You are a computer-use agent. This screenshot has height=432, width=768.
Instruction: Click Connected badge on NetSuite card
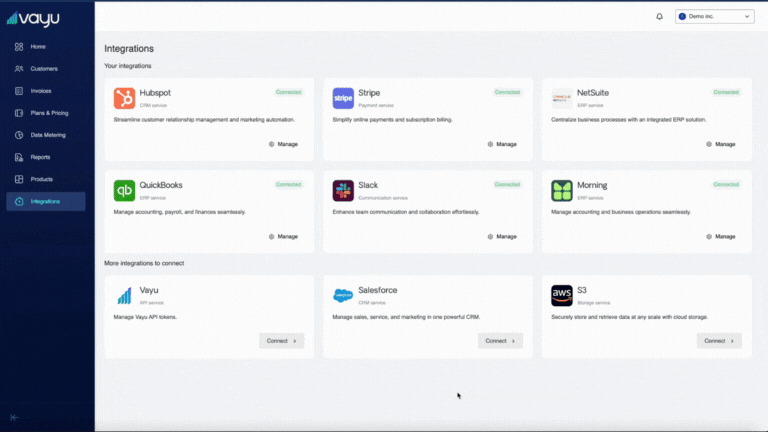click(726, 92)
